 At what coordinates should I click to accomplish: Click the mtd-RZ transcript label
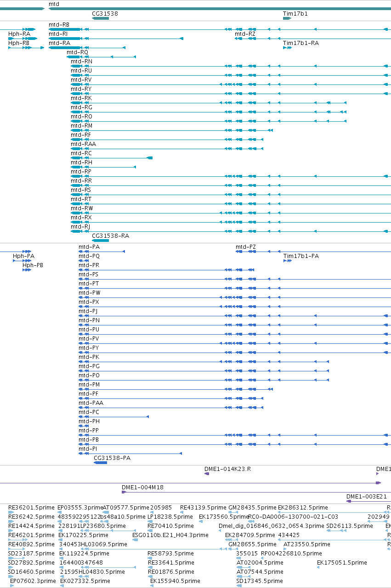[x=245, y=34]
